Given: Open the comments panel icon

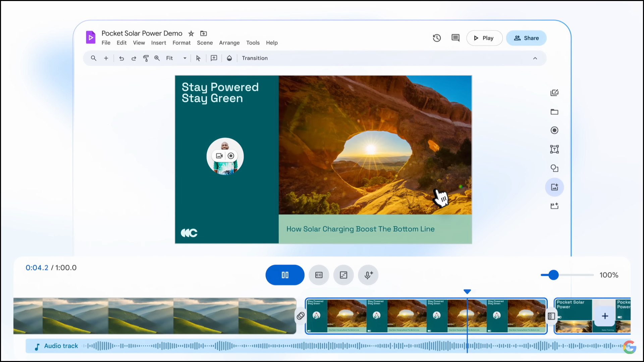Looking at the screenshot, I should pos(455,38).
